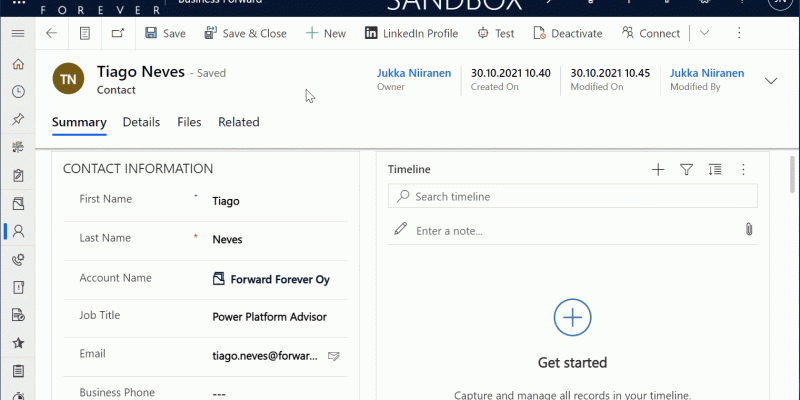Deactivate this contact
The height and width of the screenshot is (400, 800).
pyautogui.click(x=568, y=34)
